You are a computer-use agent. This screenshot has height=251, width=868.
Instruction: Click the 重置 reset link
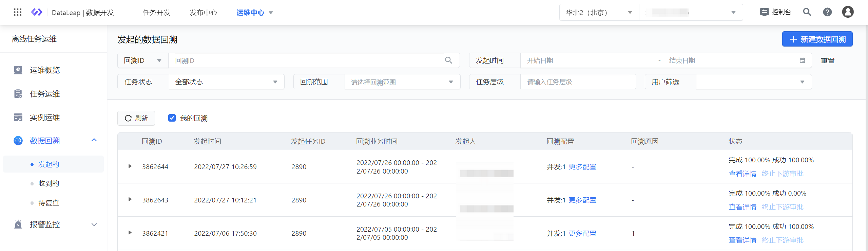click(x=828, y=60)
